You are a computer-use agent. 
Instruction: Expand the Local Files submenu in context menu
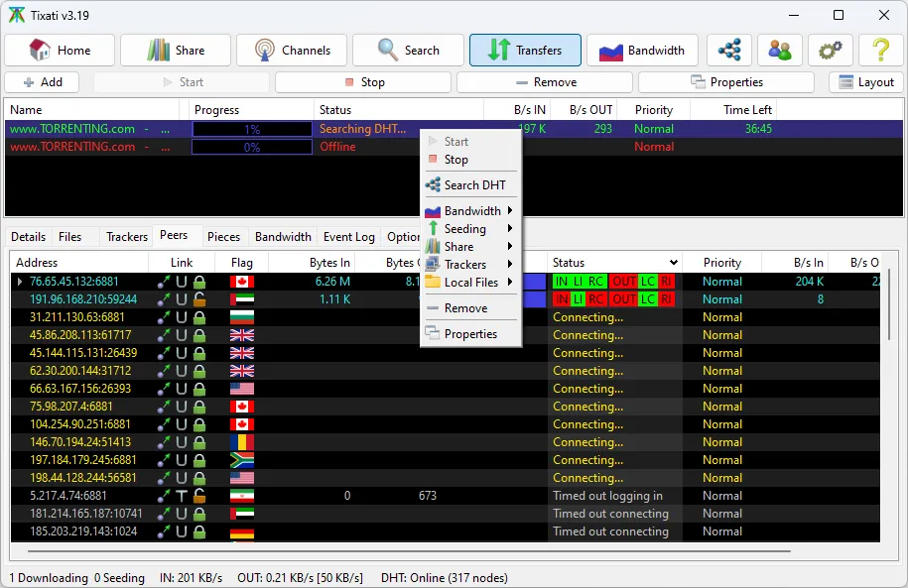470,283
